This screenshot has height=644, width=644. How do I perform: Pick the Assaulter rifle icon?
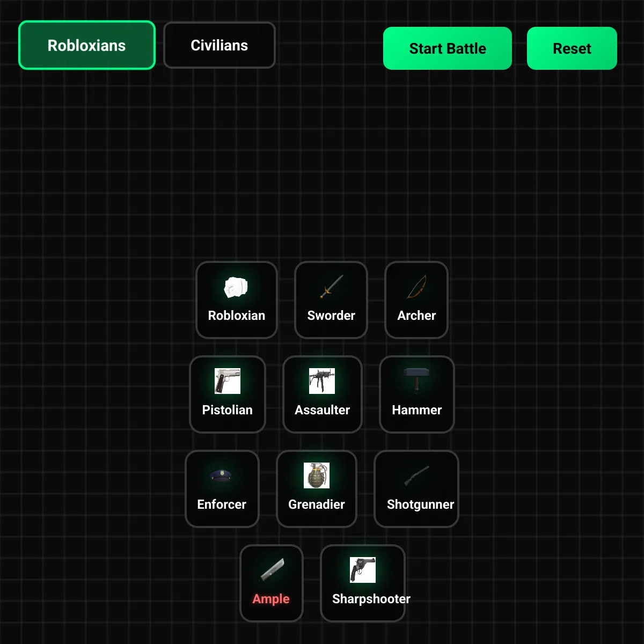pyautogui.click(x=322, y=381)
